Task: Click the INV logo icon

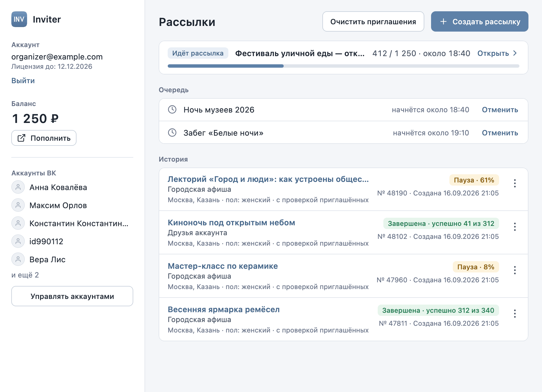Action: (19, 19)
